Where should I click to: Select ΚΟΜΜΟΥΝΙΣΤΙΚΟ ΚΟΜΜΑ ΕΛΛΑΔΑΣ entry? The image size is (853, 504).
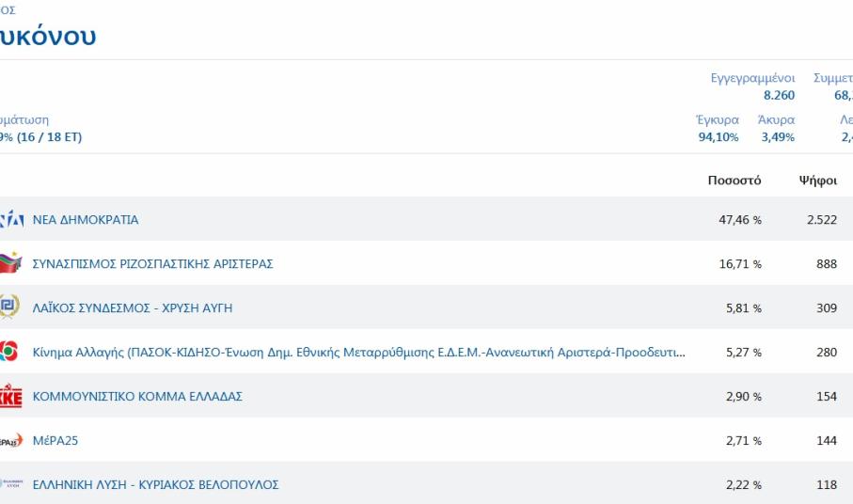tap(137, 397)
